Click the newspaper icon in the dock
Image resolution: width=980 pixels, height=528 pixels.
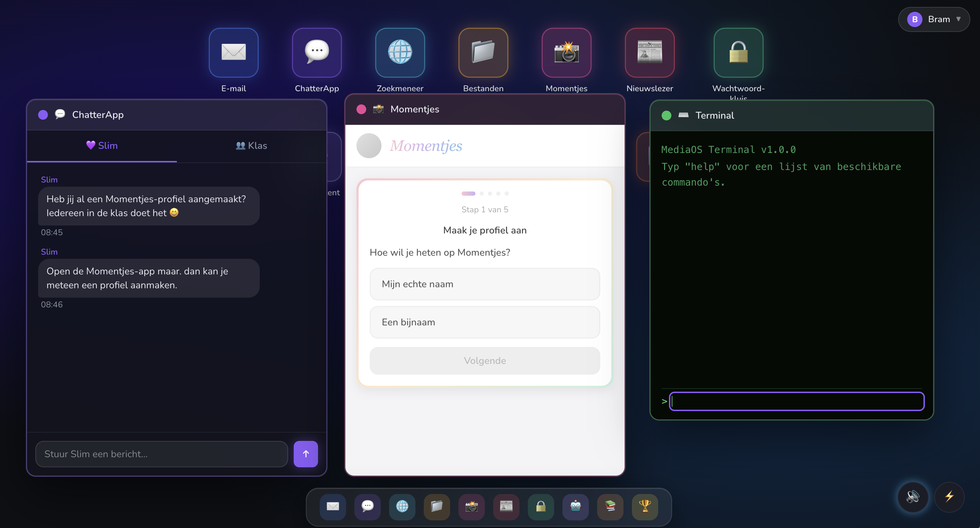pos(506,507)
